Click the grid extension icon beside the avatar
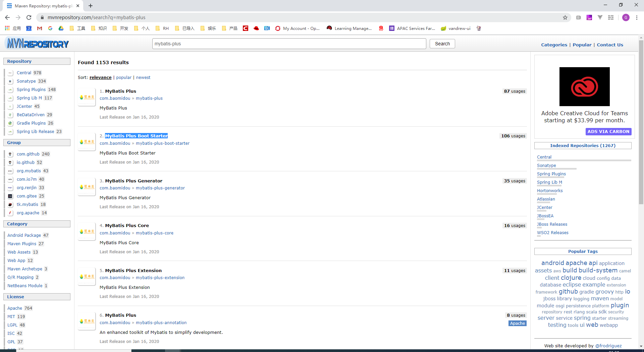The height and width of the screenshot is (352, 644). pyautogui.click(x=611, y=17)
